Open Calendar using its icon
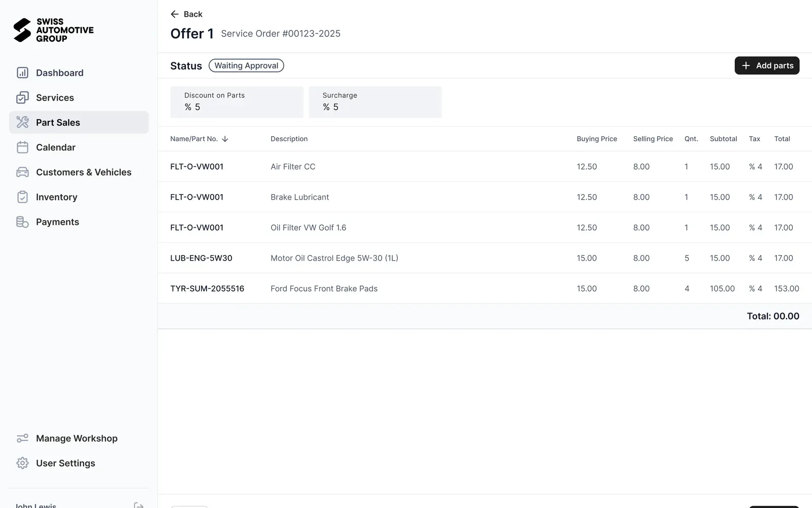The height and width of the screenshot is (508, 812). pos(22,147)
